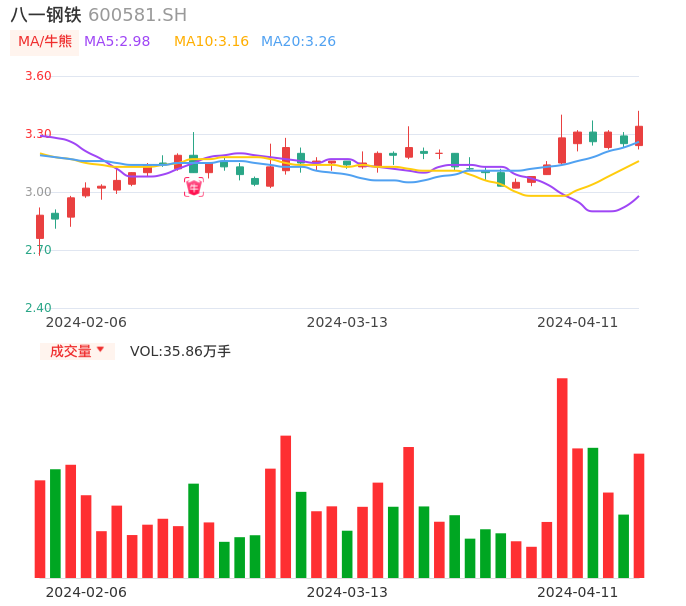Click the 2024-03-13 date under the price chart

point(347,322)
